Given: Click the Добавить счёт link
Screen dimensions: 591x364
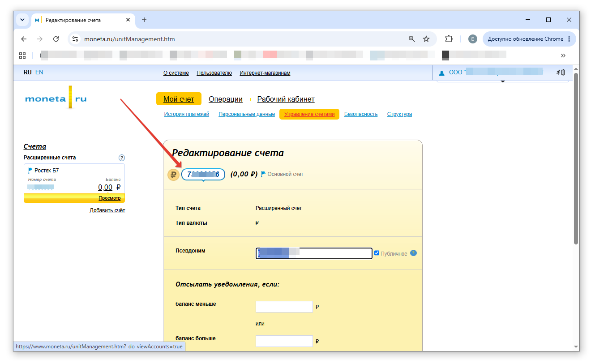Looking at the screenshot, I should pyautogui.click(x=107, y=210).
